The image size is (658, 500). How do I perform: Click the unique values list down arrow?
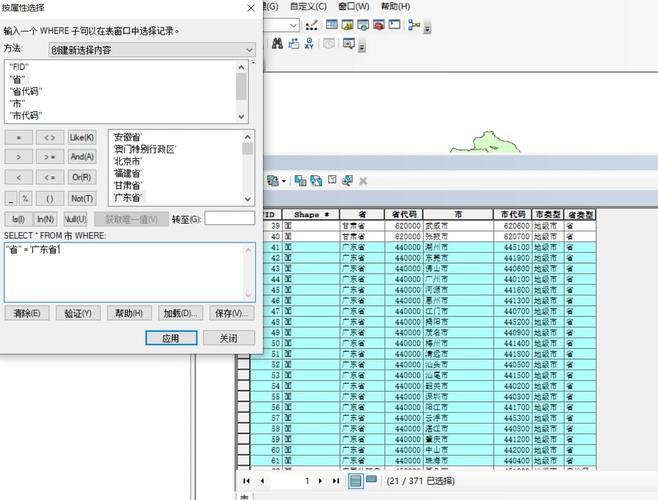coord(248,199)
